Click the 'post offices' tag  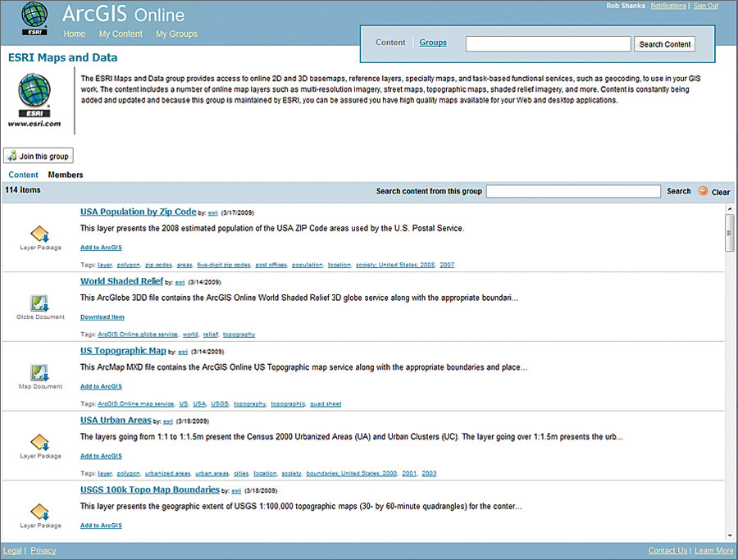271,265
